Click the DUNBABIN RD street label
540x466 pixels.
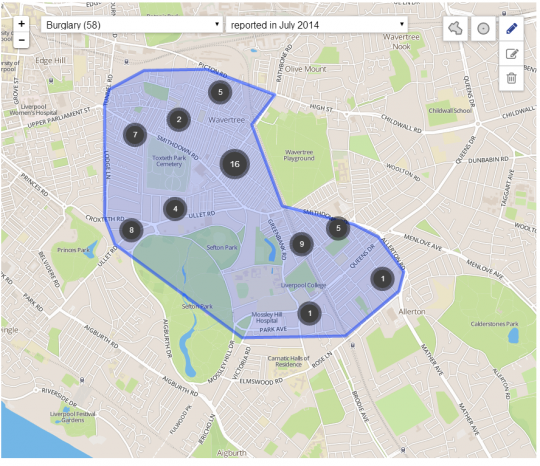pos(488,160)
